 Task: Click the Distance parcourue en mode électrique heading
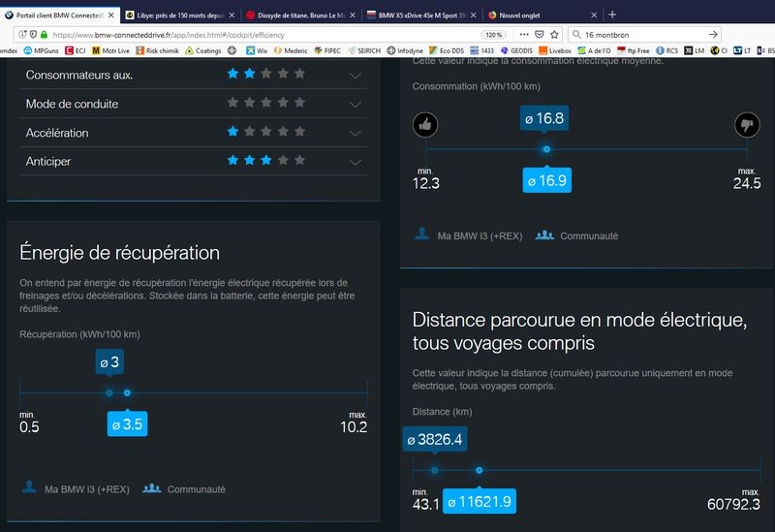point(579,331)
